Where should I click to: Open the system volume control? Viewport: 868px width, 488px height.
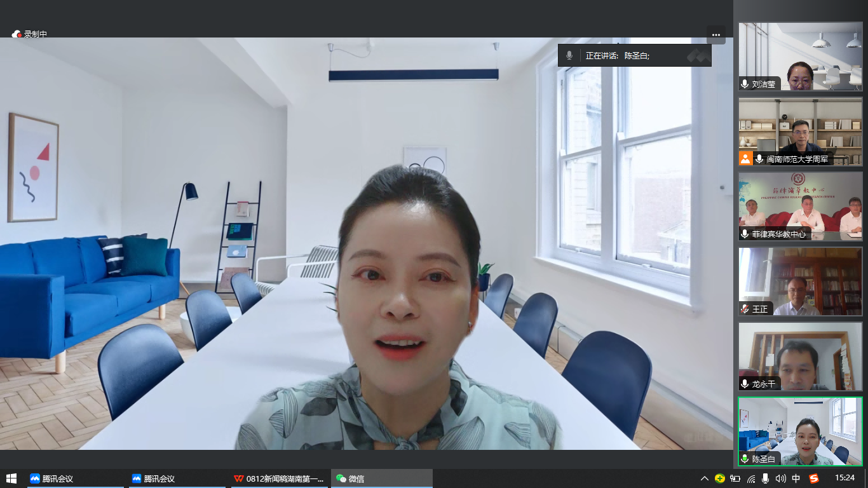(780, 478)
